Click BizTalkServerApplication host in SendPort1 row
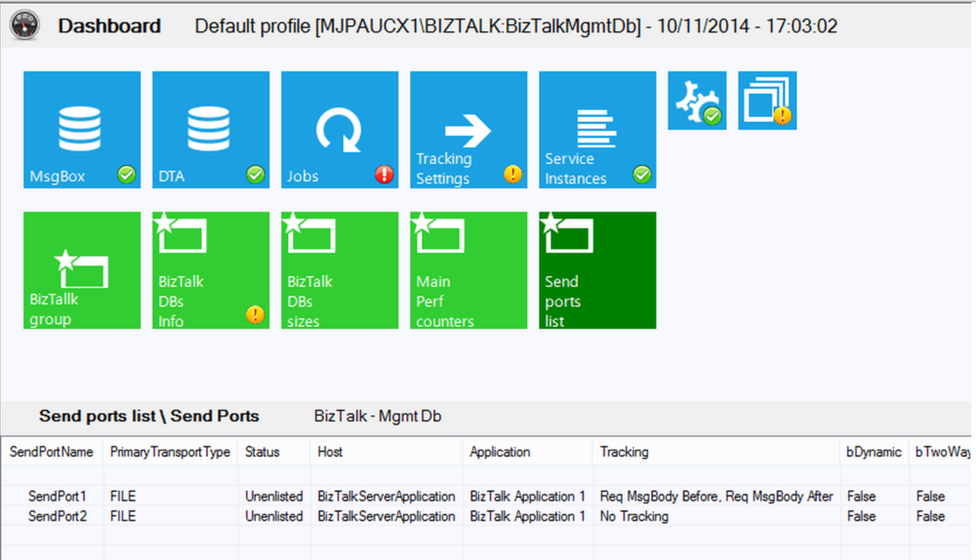Screen dimensions: 976x560 click(x=386, y=496)
